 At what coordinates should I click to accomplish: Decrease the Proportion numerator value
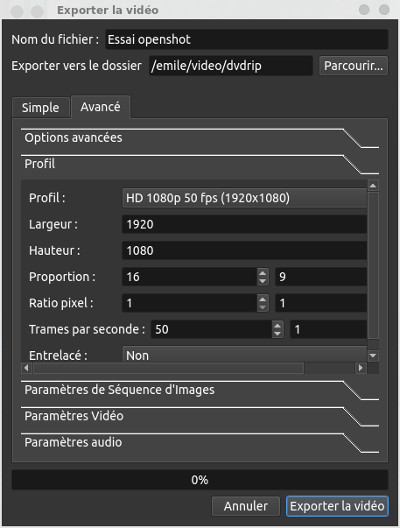pyautogui.click(x=263, y=281)
